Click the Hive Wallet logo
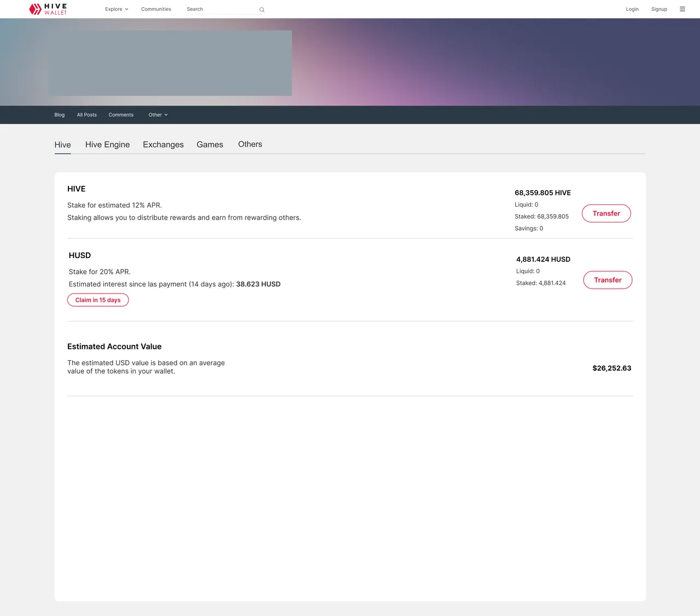Screen dimensions: 700x616 click(48, 9)
